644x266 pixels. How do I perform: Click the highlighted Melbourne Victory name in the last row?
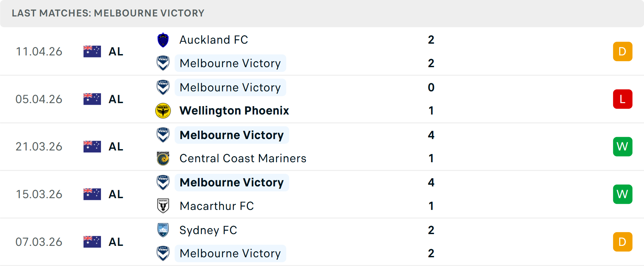pos(230,253)
